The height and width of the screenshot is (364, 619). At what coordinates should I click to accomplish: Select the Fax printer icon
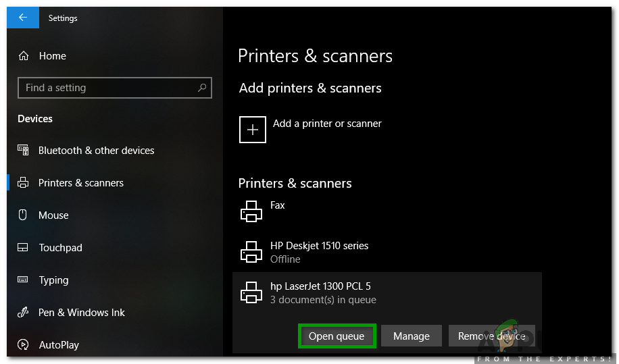click(251, 211)
